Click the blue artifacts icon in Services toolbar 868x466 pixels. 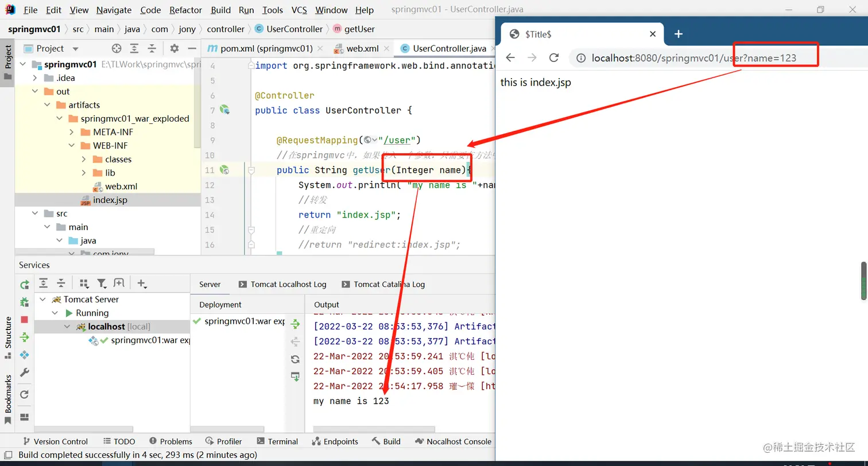(x=25, y=355)
